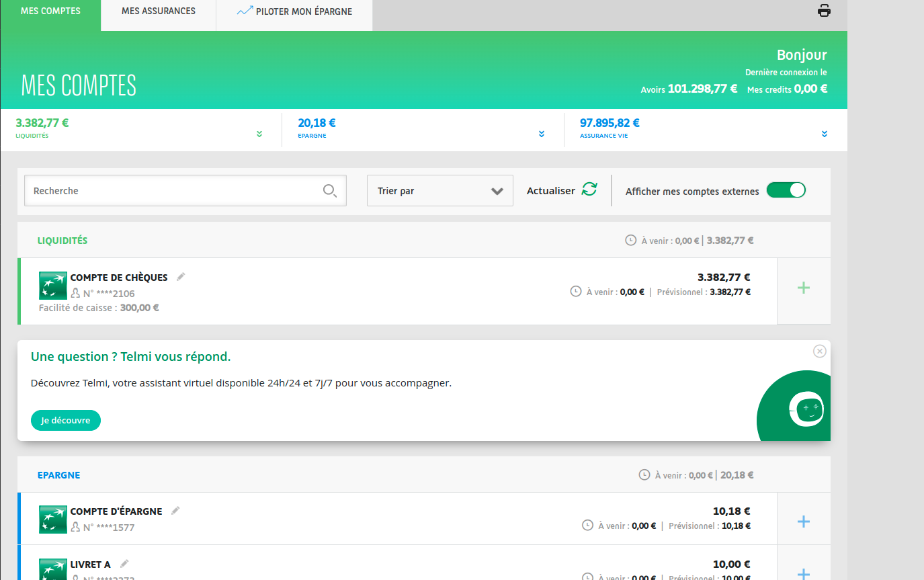Open the Compte d'épargne account
Screen dimensions: 924x580
click(116, 511)
